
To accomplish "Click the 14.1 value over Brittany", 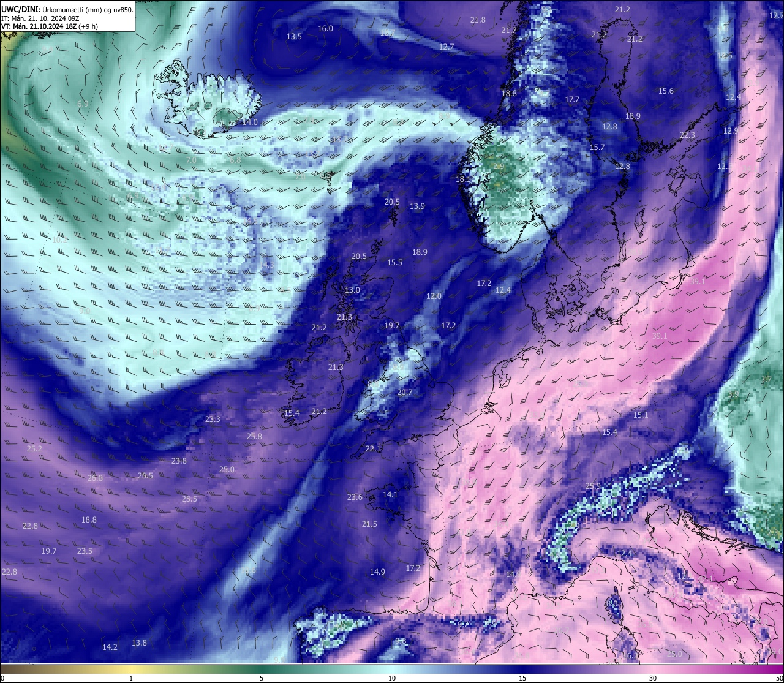I will point(390,495).
